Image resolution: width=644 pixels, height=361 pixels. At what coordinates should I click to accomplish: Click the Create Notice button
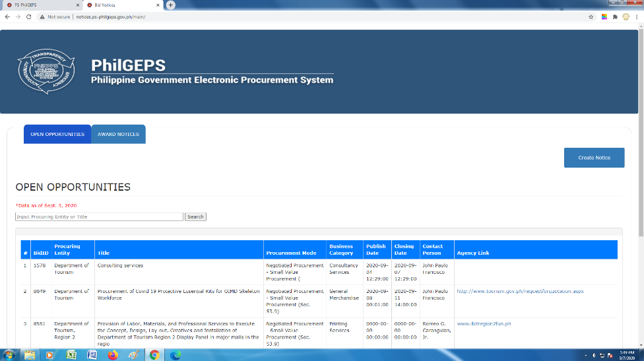point(595,158)
